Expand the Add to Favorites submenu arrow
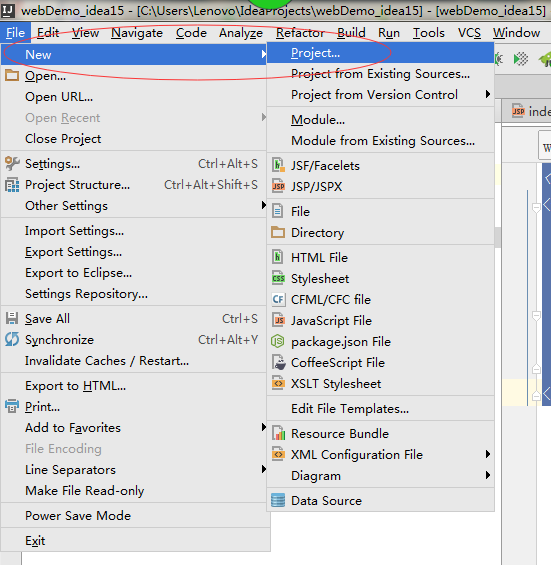Image resolution: width=551 pixels, height=565 pixels. [263, 427]
